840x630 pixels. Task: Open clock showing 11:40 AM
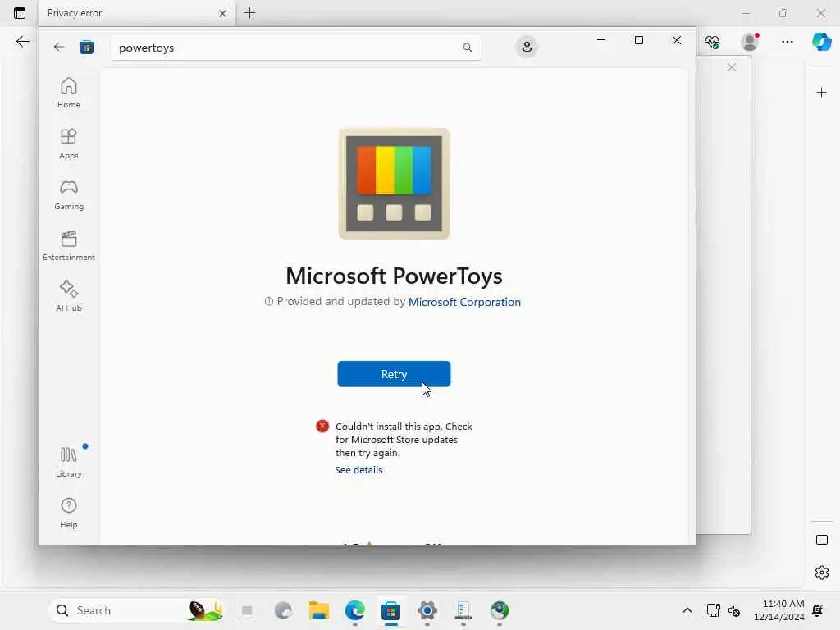(x=778, y=610)
